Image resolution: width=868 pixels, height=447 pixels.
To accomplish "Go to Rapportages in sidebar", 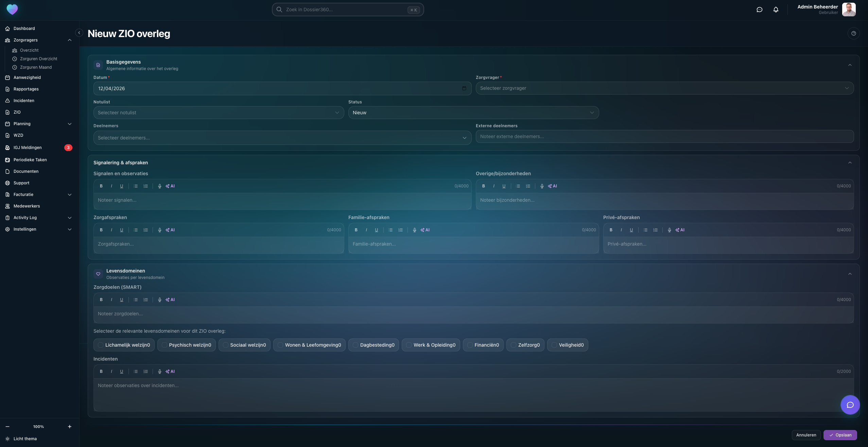I will pos(26,89).
